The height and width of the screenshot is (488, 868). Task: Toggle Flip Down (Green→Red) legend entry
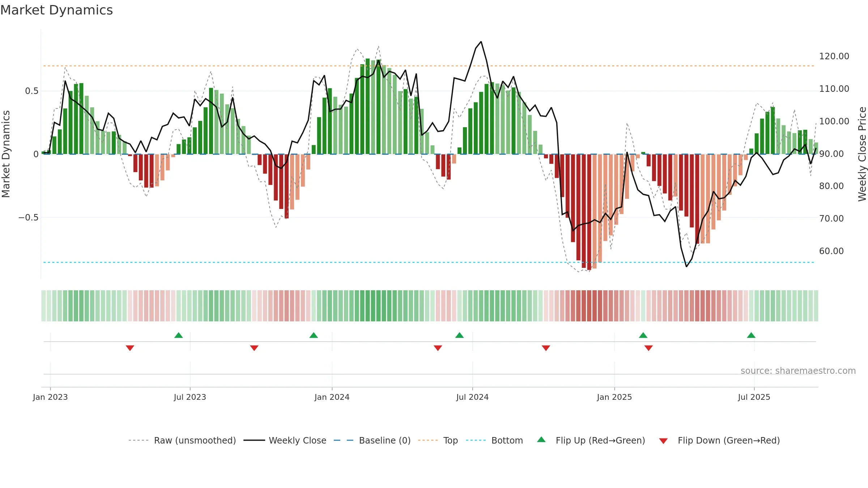click(719, 440)
